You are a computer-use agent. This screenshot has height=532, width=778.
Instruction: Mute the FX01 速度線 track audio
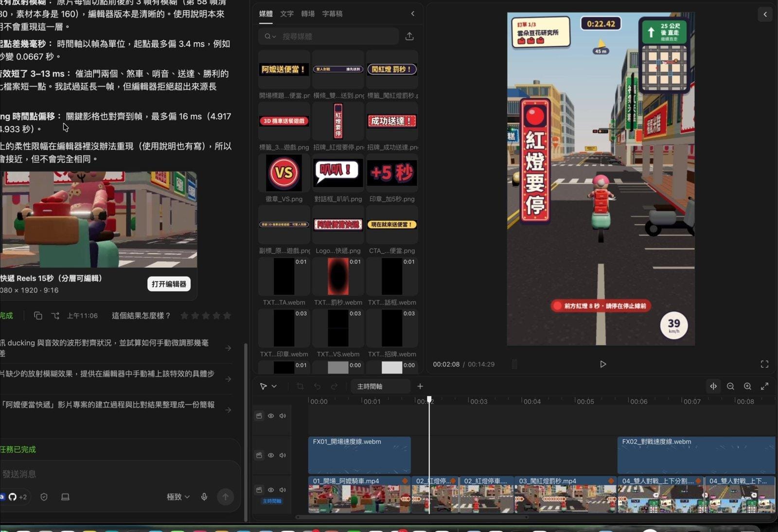click(x=283, y=455)
